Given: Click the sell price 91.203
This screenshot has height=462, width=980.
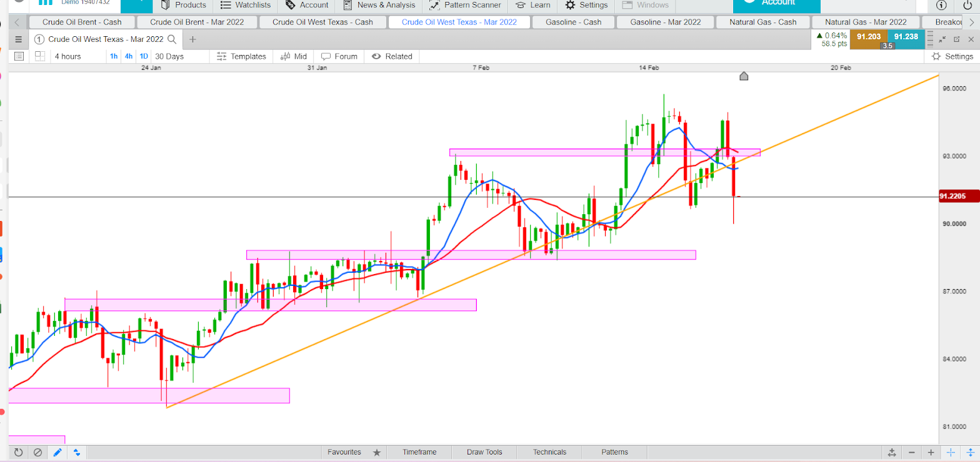Looking at the screenshot, I should coord(869,37).
